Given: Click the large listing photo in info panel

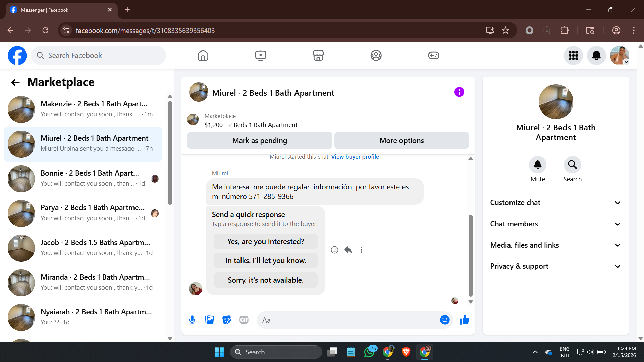Looking at the screenshot, I should click(x=556, y=102).
